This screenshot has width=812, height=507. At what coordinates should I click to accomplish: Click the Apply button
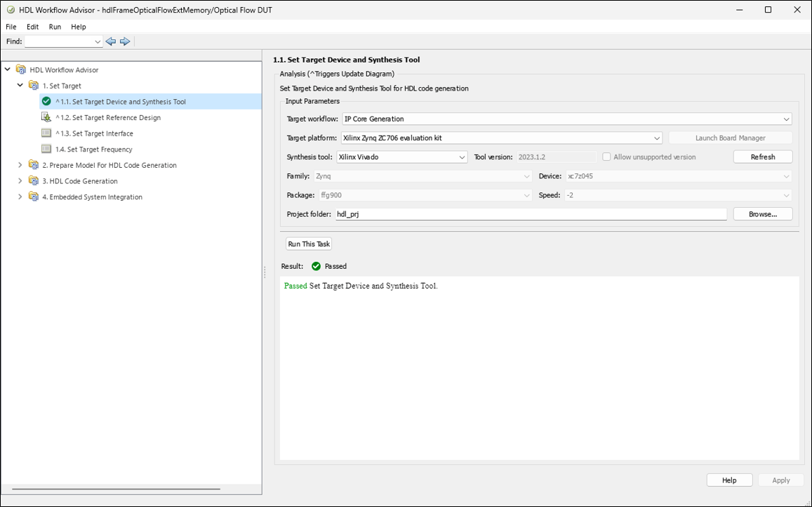coord(781,480)
